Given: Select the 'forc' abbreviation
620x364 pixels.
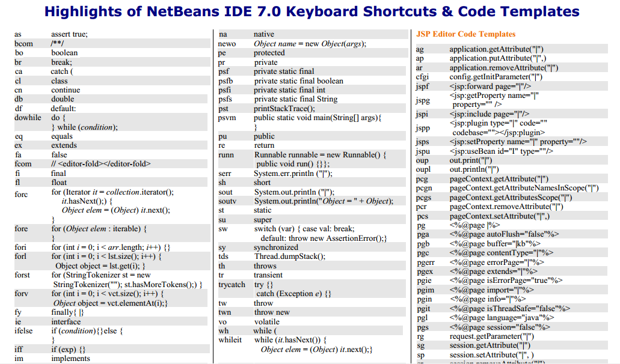Looking at the screenshot, I should (x=22, y=194).
